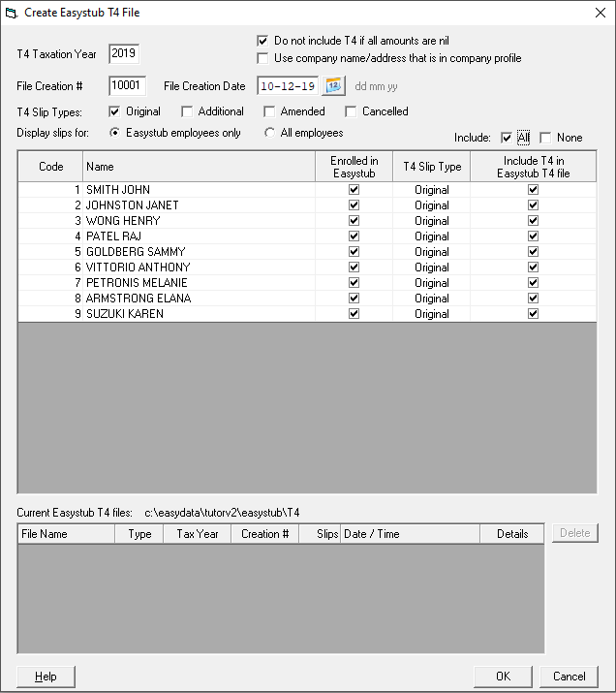
Task: Select the SUZUKI KAREN name cell
Action: tap(199, 313)
